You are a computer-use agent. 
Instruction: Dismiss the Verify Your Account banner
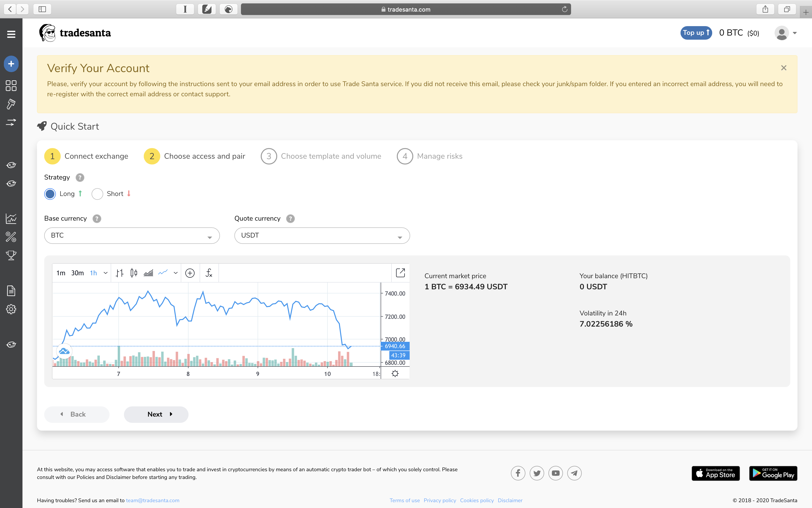[x=784, y=68]
